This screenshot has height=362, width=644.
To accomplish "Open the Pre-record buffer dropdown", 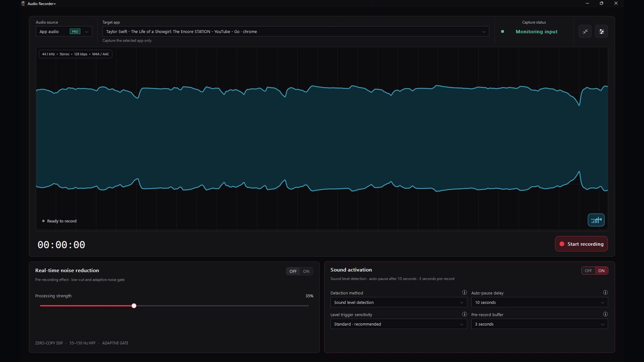I will [x=539, y=324].
